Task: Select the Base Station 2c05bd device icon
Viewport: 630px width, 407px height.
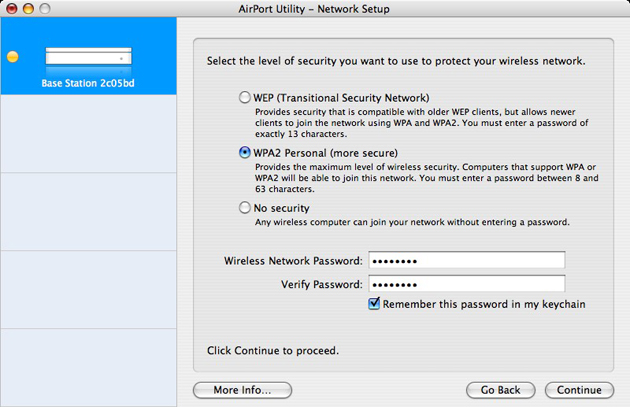Action: click(x=89, y=57)
